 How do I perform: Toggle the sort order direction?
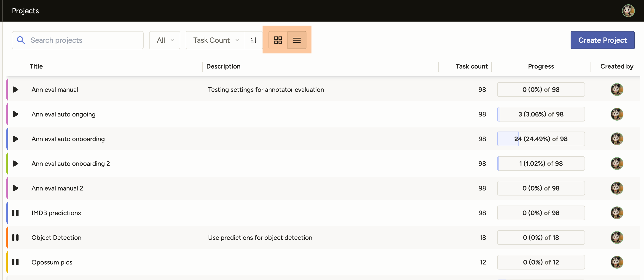tap(253, 40)
